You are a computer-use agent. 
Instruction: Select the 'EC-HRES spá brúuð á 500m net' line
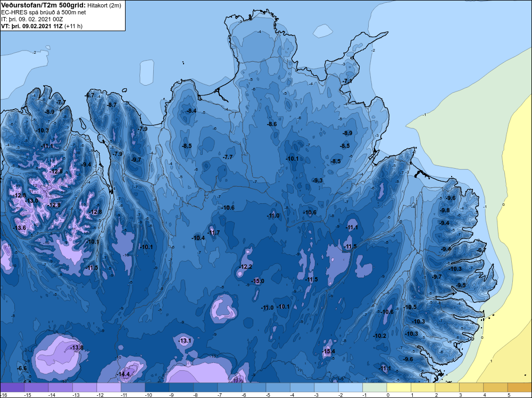44,13
